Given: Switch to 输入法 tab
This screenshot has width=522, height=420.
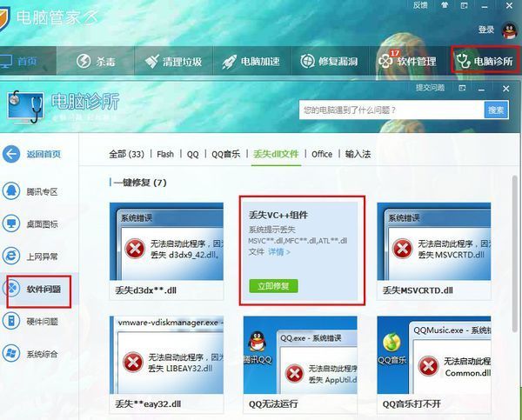Looking at the screenshot, I should coord(358,154).
